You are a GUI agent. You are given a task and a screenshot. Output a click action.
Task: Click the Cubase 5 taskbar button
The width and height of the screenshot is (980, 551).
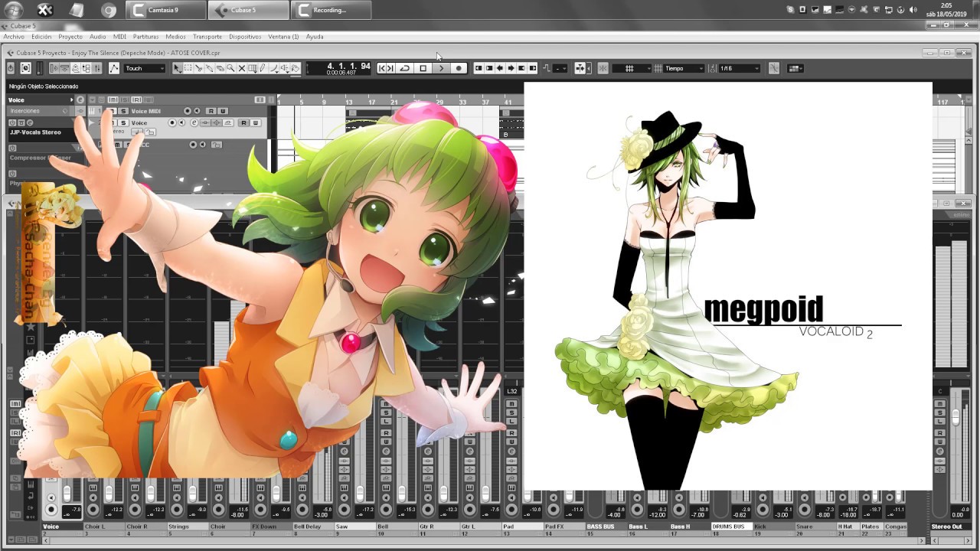(x=249, y=10)
